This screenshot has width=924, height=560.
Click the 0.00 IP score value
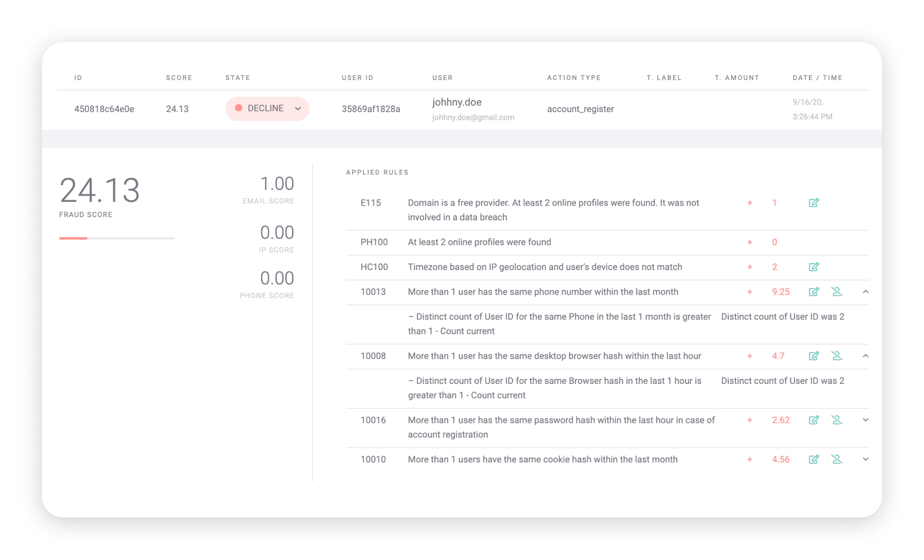click(x=277, y=233)
